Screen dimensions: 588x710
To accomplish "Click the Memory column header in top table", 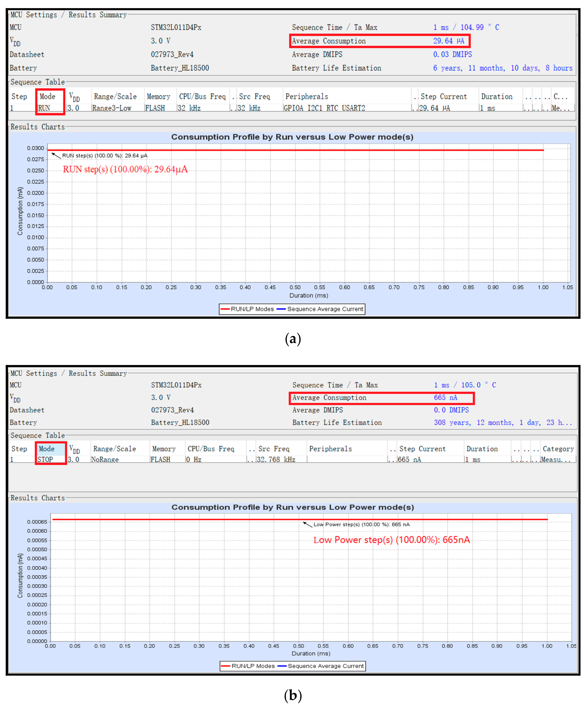I will [158, 97].
